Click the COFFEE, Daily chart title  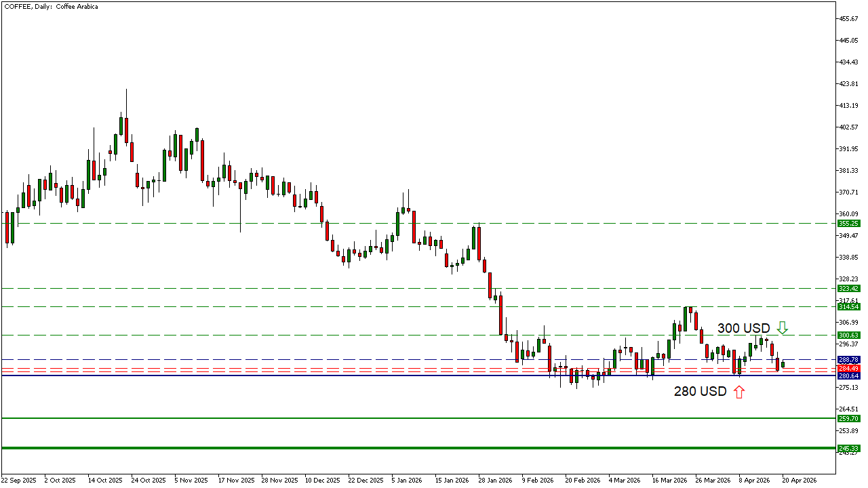[51, 7]
